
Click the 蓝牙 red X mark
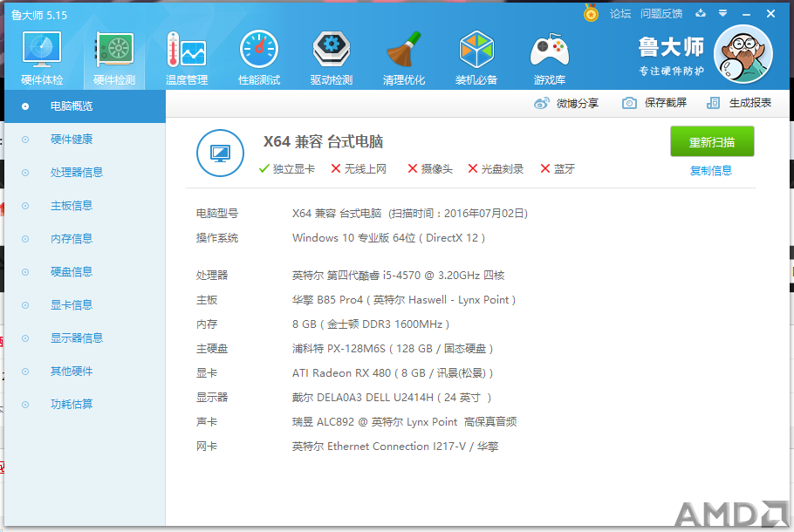tap(544, 168)
